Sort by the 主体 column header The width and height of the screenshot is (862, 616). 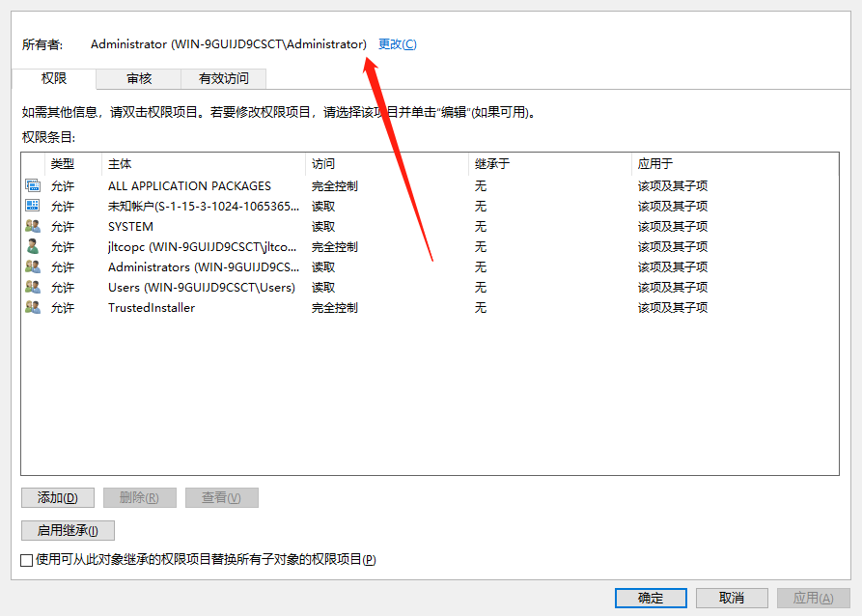pos(204,164)
